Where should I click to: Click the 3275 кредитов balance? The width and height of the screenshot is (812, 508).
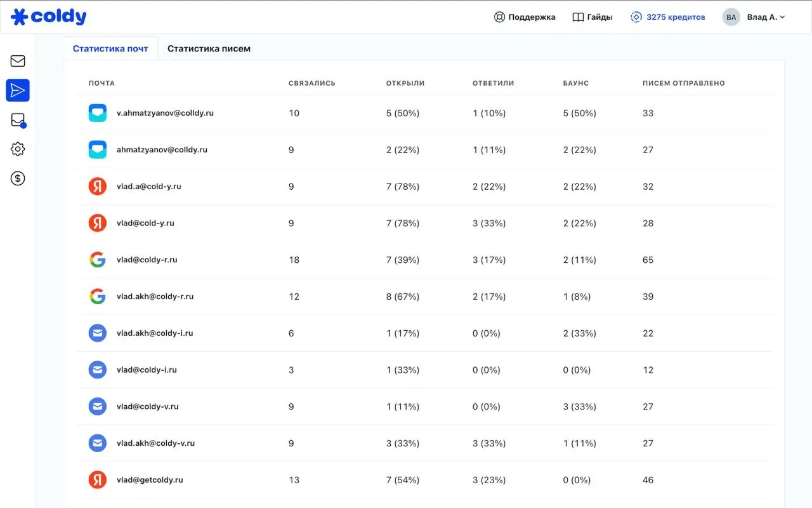coord(668,17)
